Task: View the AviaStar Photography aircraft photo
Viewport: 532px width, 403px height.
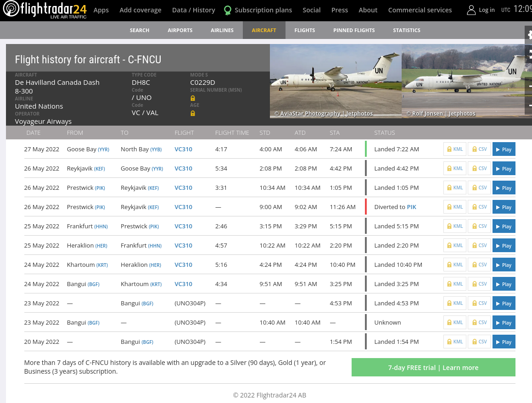Action: pyautogui.click(x=336, y=81)
